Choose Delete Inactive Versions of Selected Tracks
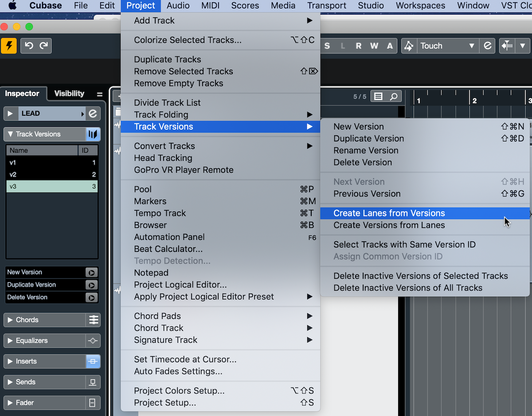Image resolution: width=532 pixels, height=416 pixels. (425, 276)
